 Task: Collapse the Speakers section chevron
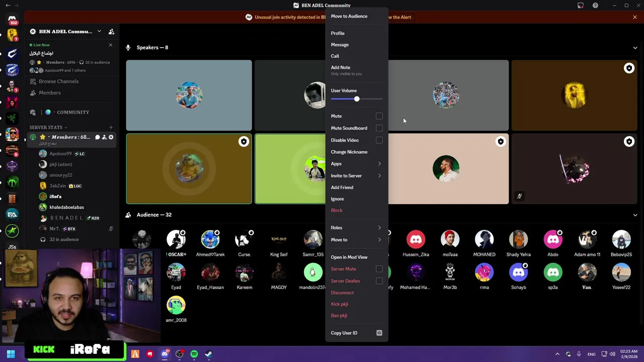click(635, 48)
